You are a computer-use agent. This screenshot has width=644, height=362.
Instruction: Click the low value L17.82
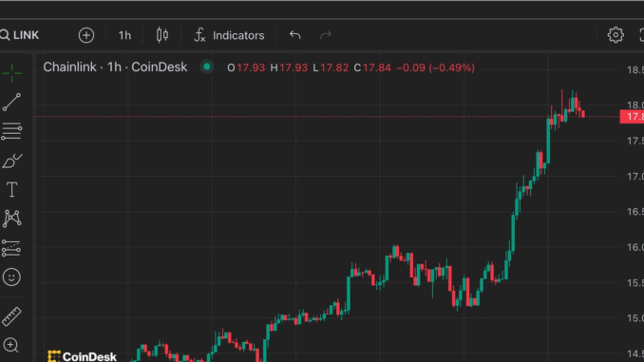(x=331, y=67)
